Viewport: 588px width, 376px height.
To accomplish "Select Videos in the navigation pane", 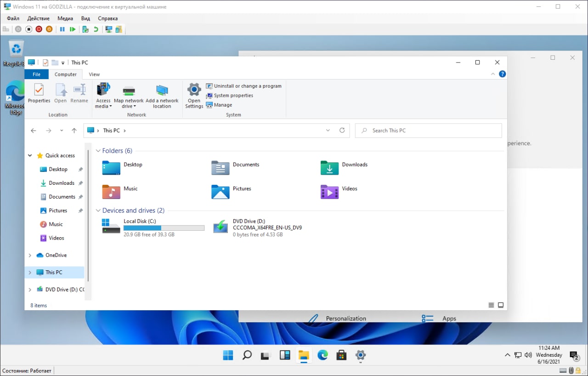I will pyautogui.click(x=57, y=238).
